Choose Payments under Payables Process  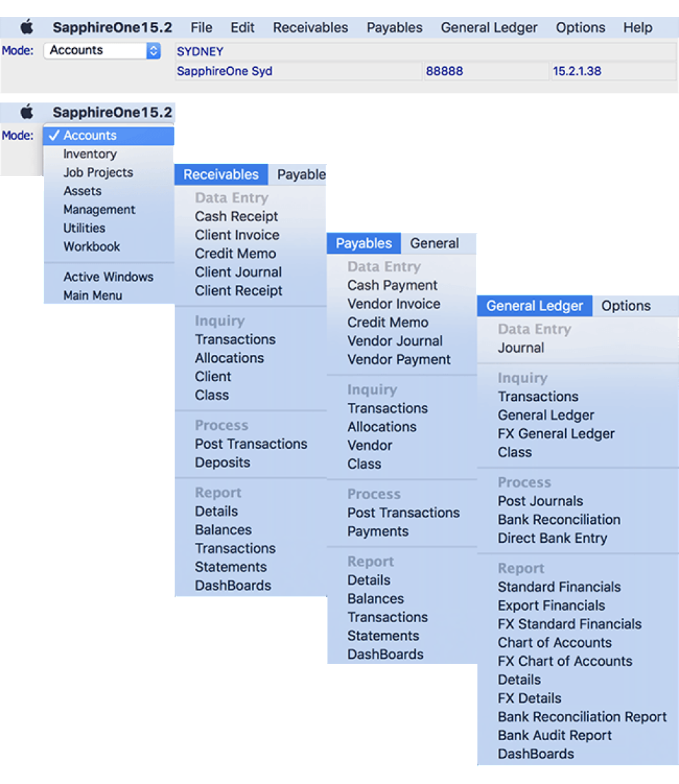pyautogui.click(x=378, y=532)
